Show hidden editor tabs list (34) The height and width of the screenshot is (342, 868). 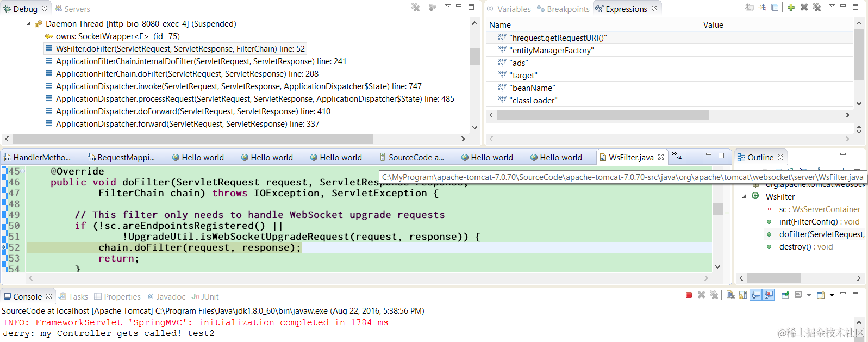(x=677, y=157)
